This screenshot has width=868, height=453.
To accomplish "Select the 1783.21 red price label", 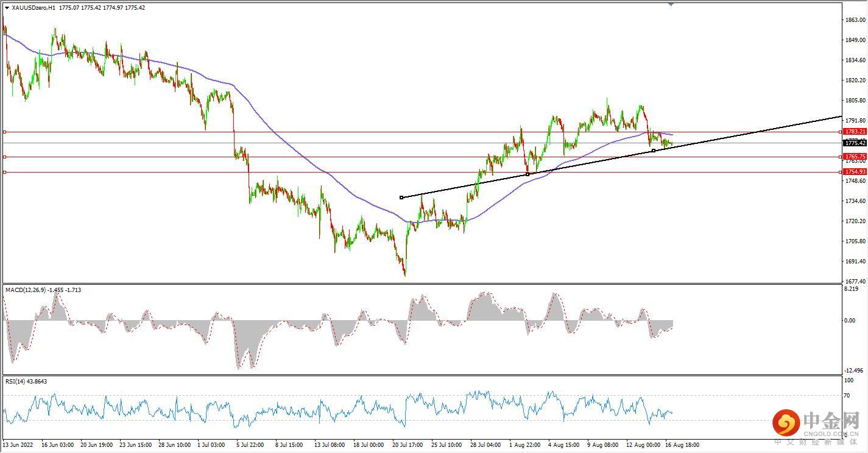I will [x=854, y=132].
